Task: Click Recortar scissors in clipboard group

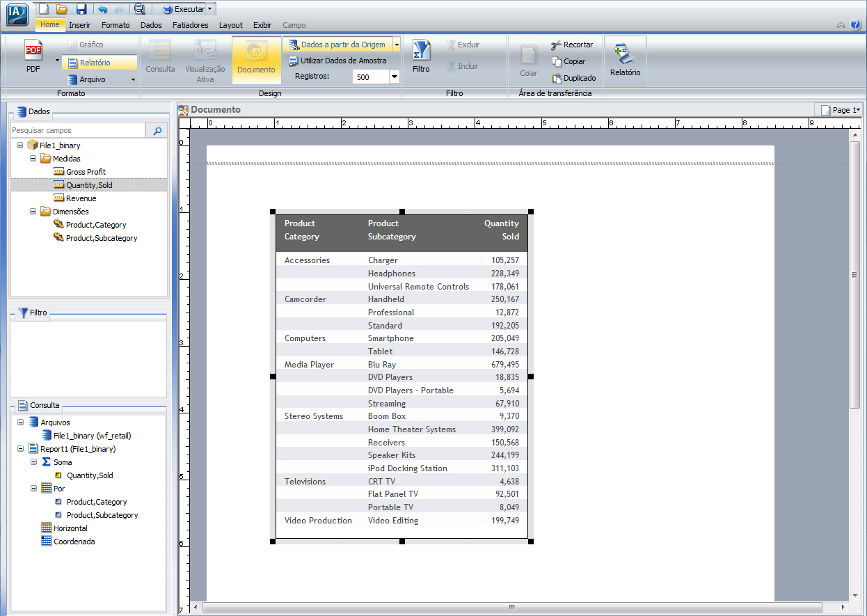Action: (572, 45)
